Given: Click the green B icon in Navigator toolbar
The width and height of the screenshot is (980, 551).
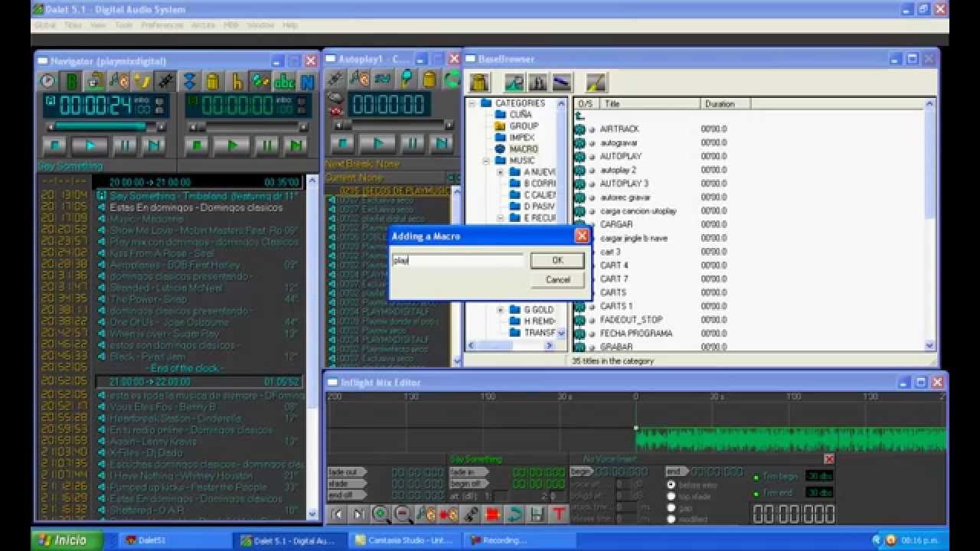Looking at the screenshot, I should coord(71,80).
